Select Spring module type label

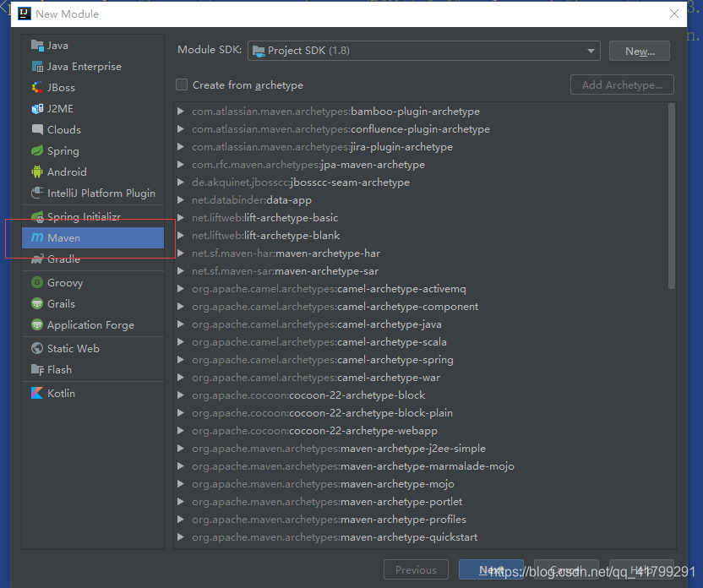tap(63, 151)
